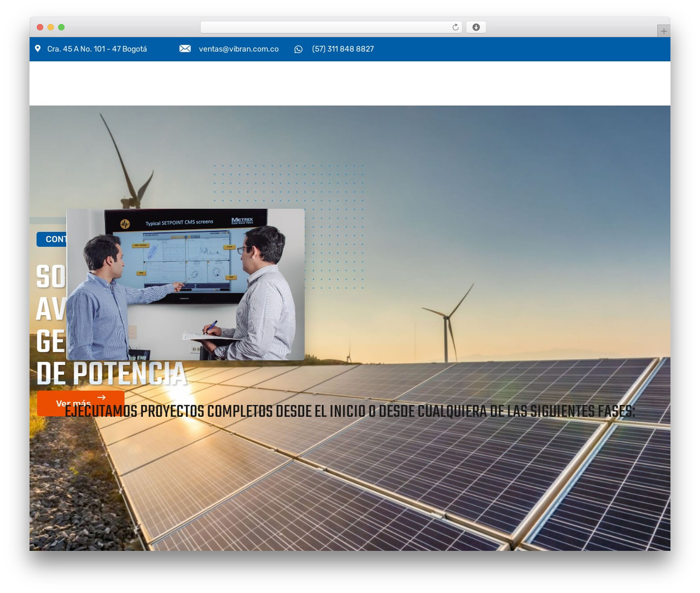Call the (57) 311 848 8827 number
This screenshot has height=593, width=700.
pos(343,49)
